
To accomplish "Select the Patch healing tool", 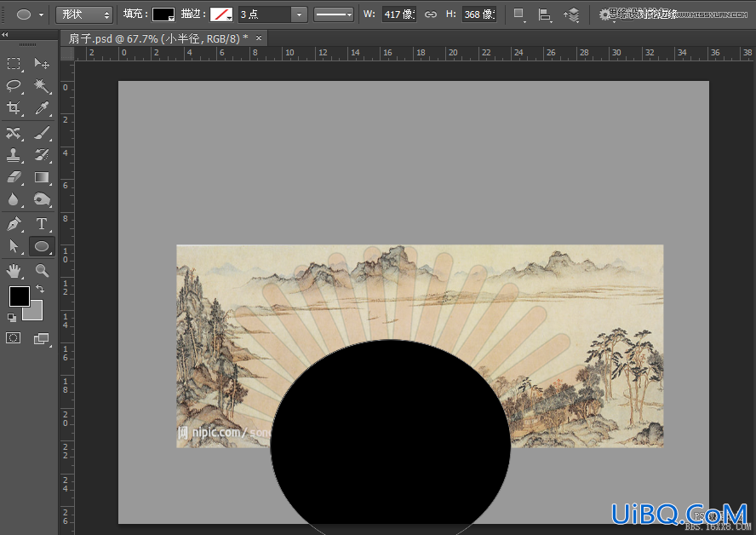I will 14,133.
